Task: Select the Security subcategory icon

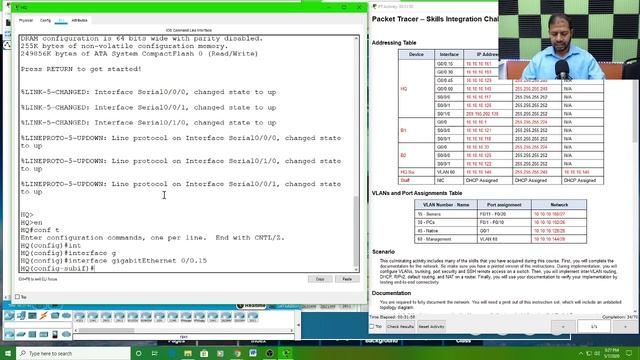Action: (x=55, y=334)
